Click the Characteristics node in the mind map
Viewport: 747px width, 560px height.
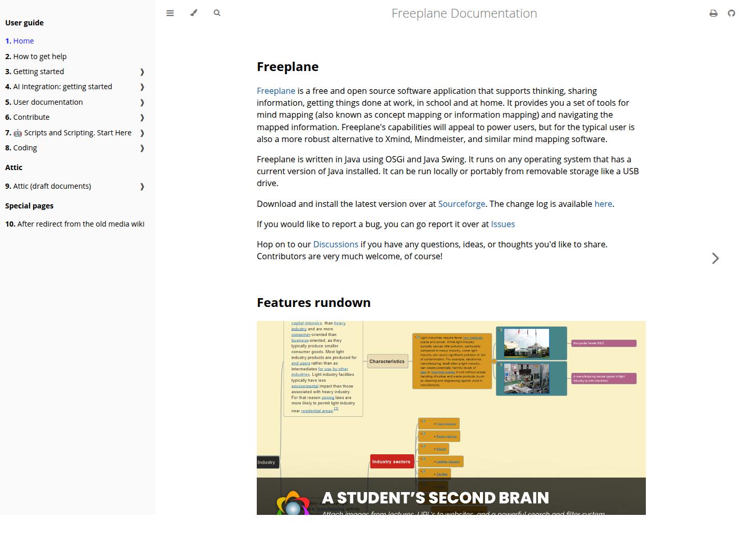pyautogui.click(x=387, y=361)
